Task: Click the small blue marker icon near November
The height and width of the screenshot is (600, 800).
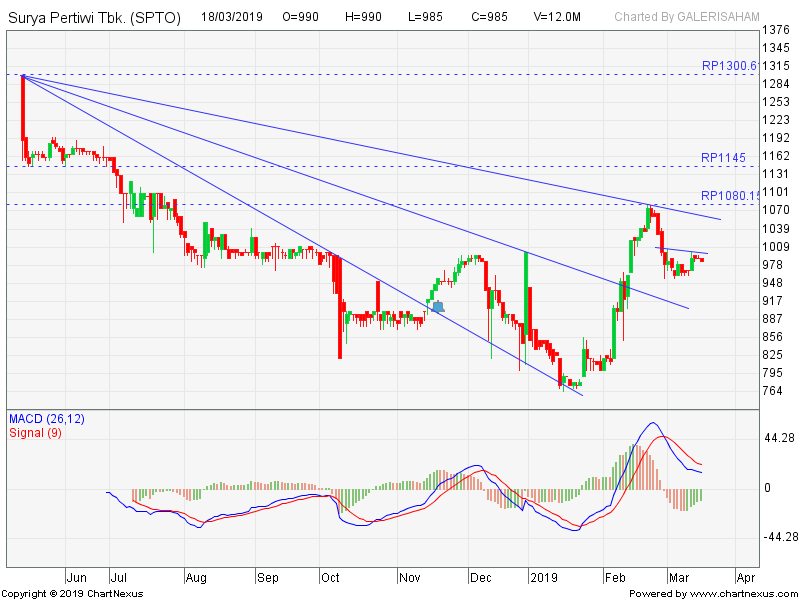Action: click(437, 306)
